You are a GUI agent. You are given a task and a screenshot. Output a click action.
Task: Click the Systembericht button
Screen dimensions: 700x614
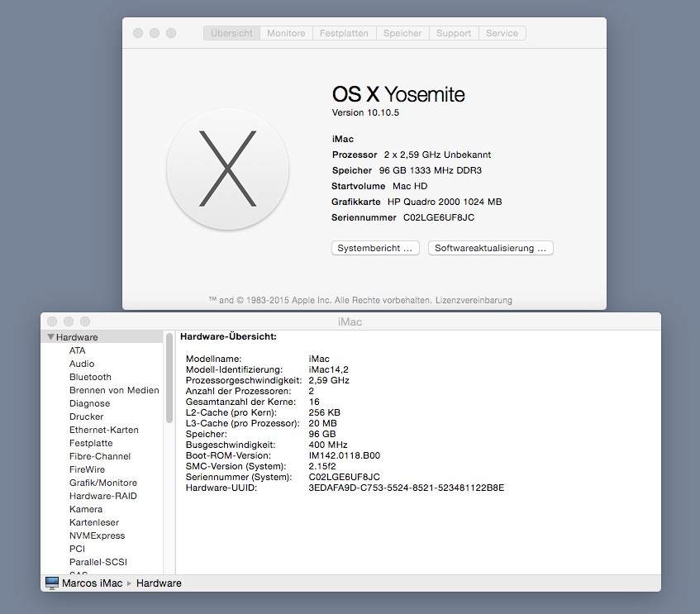click(375, 248)
